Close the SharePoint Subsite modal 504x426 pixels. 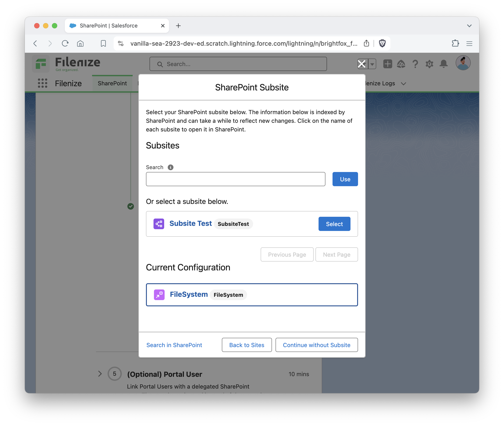362,64
